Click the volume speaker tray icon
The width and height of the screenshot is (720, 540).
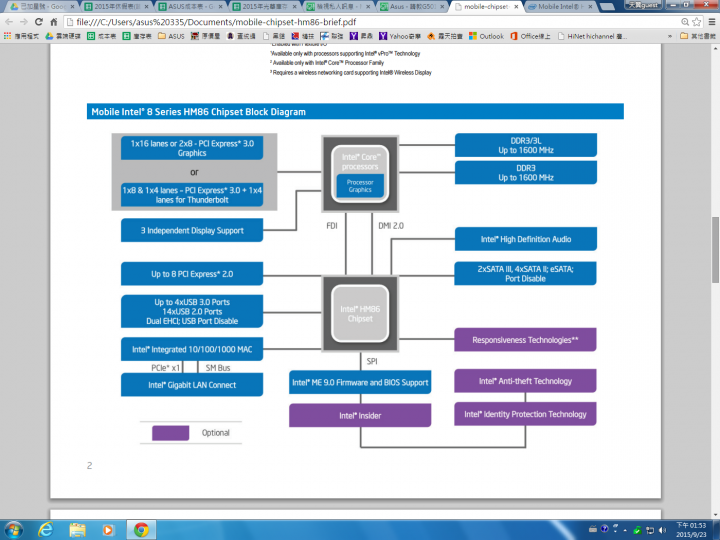click(x=662, y=530)
